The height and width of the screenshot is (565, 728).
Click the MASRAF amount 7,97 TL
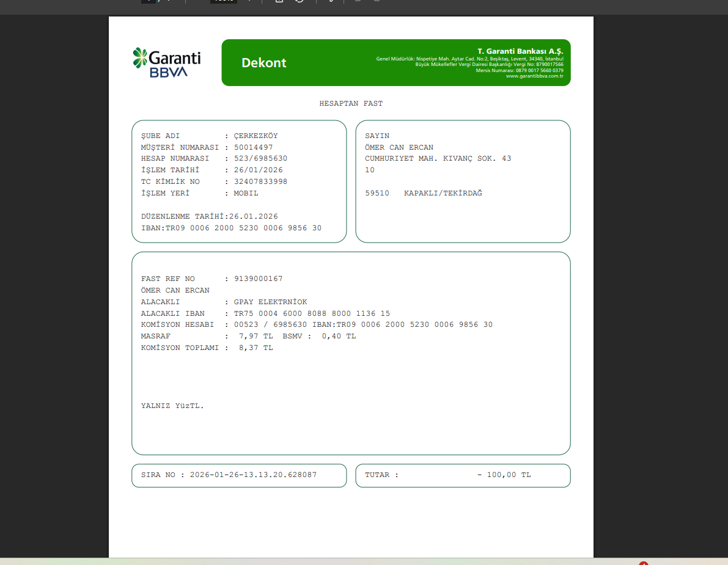pos(256,337)
